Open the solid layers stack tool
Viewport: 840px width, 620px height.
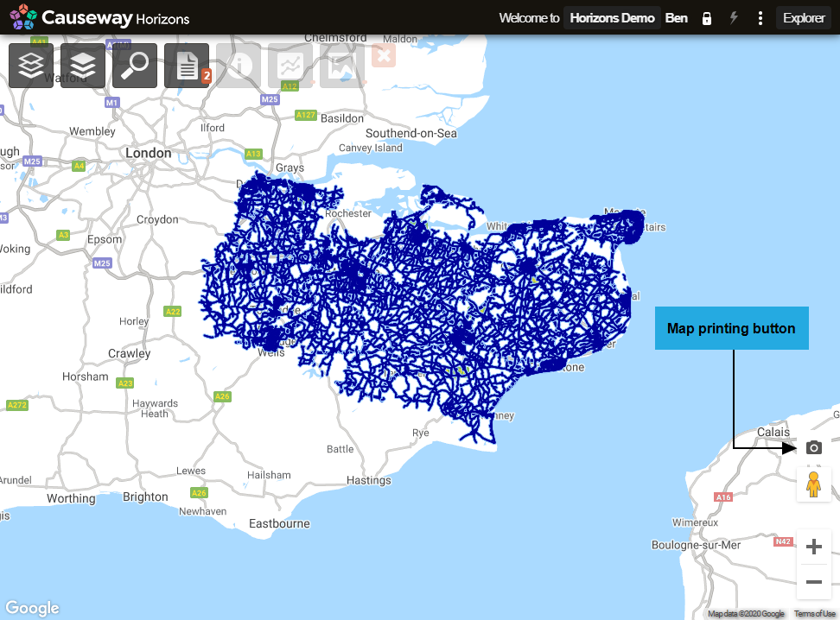tap(83, 66)
